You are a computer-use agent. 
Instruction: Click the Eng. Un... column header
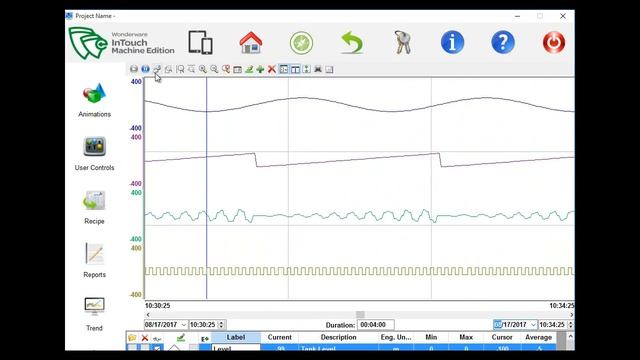(396, 337)
